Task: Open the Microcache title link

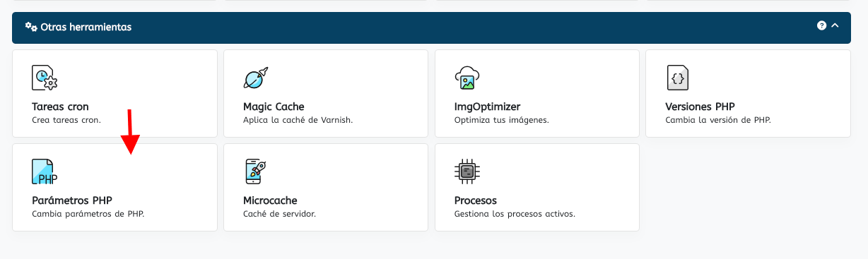Action: click(x=270, y=200)
